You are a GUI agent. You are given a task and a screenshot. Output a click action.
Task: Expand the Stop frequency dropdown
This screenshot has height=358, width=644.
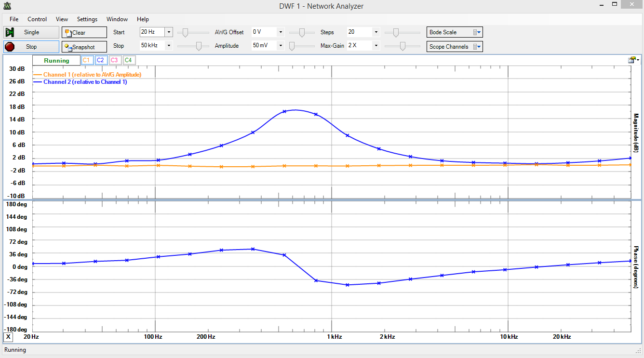[169, 46]
